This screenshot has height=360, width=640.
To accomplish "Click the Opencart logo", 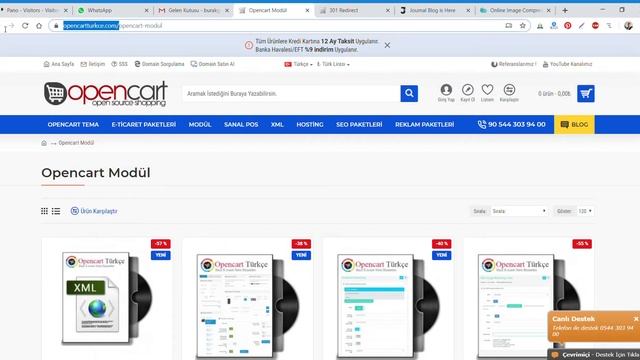I will pyautogui.click(x=106, y=93).
